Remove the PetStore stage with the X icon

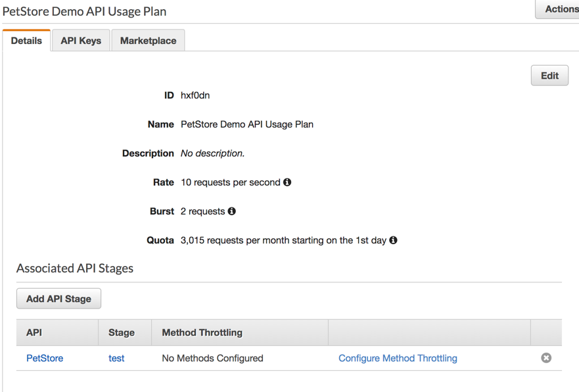coord(546,358)
